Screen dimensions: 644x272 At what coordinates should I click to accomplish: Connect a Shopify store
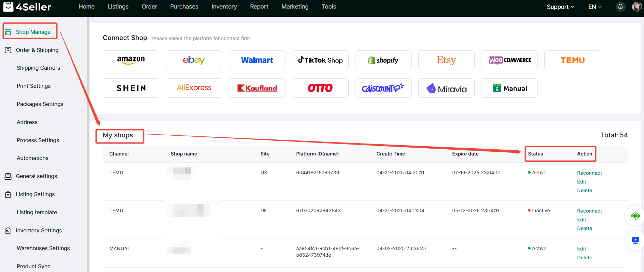[383, 60]
